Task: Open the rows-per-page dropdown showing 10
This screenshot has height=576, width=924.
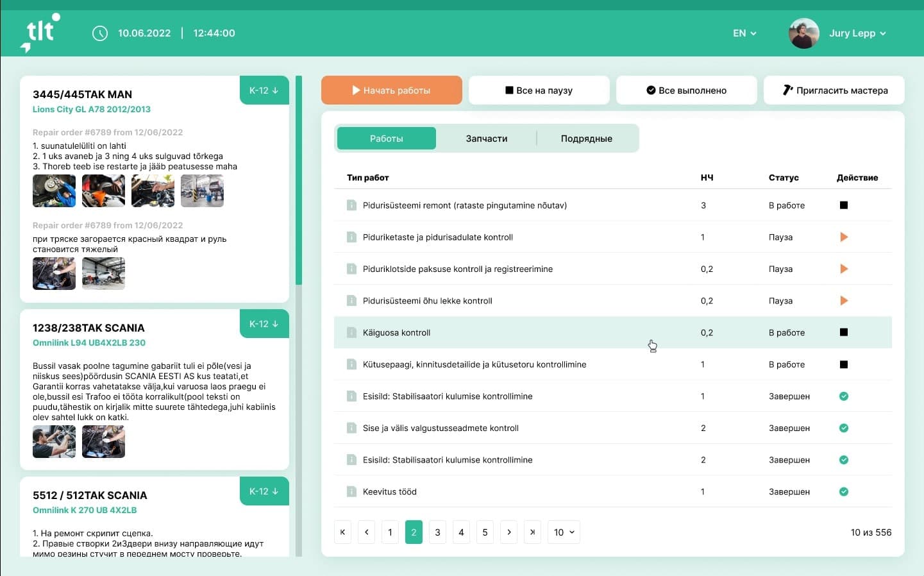Action: coord(564,532)
